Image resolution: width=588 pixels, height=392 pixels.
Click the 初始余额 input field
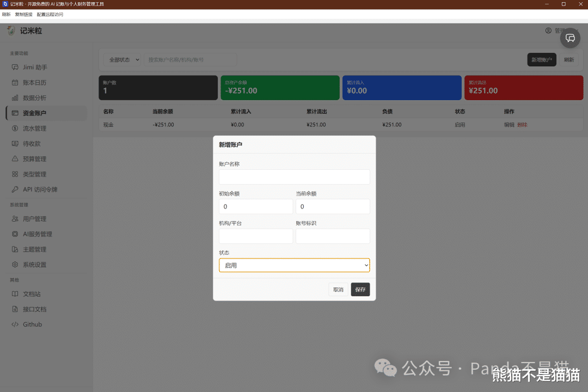256,207
